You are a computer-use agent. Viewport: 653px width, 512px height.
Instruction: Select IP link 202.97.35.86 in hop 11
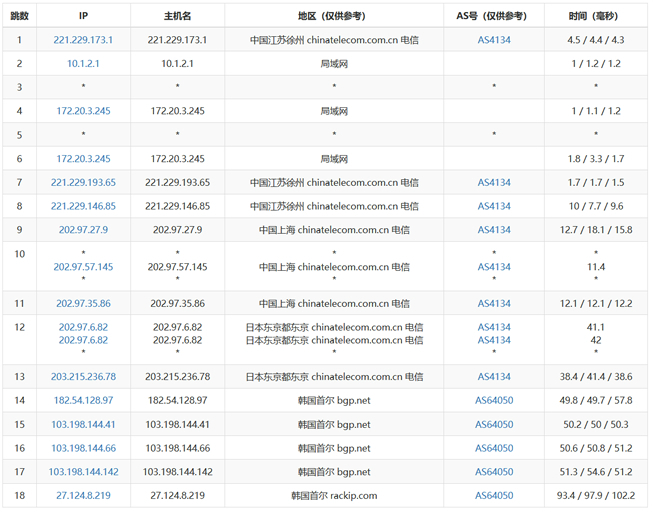pyautogui.click(x=83, y=304)
